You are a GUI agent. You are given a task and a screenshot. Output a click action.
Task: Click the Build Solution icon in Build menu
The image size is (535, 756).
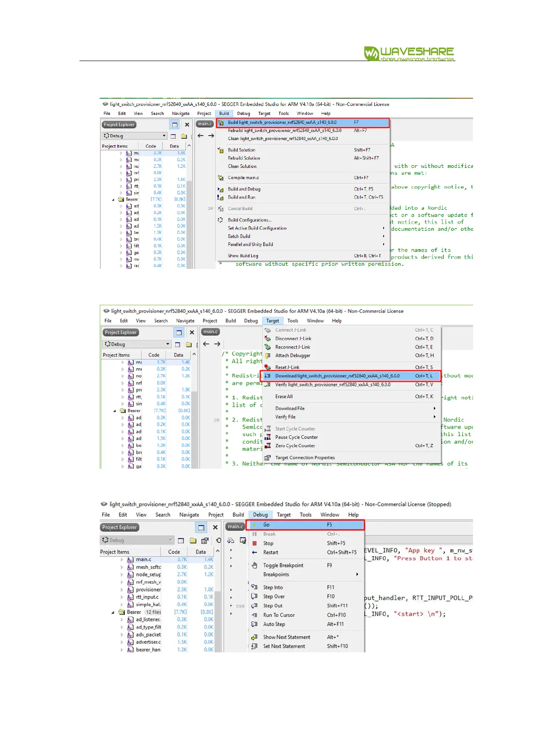tap(221, 150)
